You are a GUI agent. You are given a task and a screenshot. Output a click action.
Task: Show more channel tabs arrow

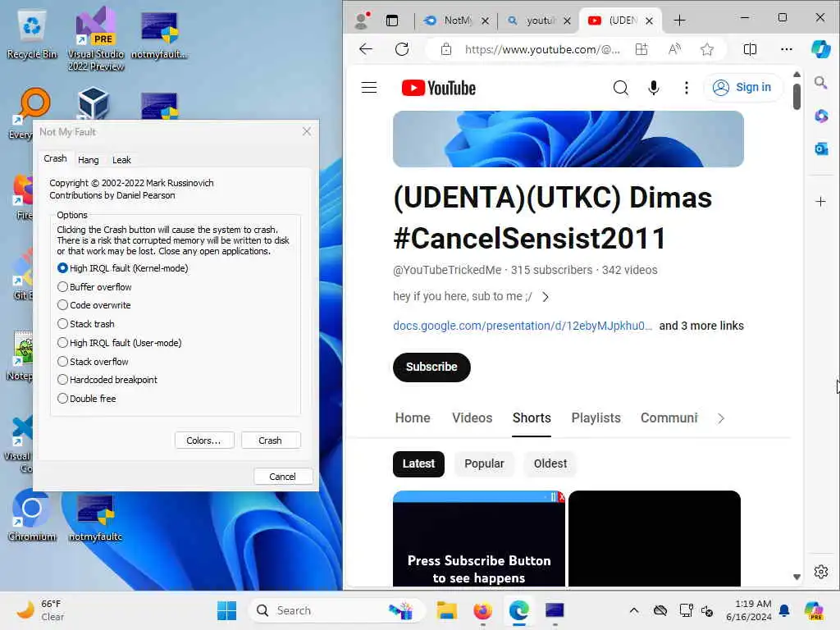click(721, 418)
